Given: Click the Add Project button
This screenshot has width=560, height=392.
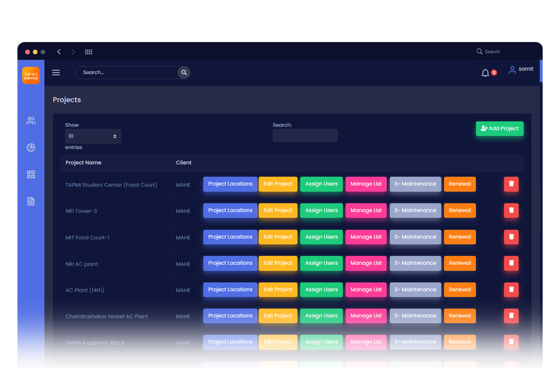Looking at the screenshot, I should coord(500,129).
